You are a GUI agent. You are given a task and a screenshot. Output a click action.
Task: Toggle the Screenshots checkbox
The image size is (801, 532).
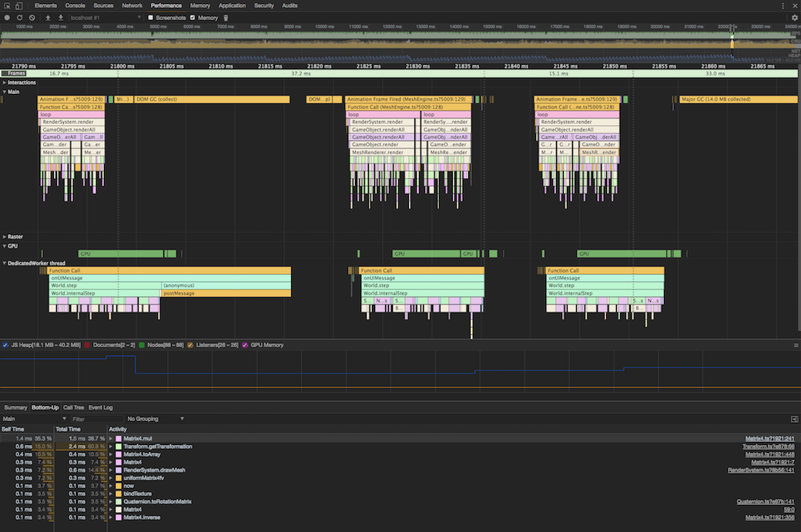point(151,18)
